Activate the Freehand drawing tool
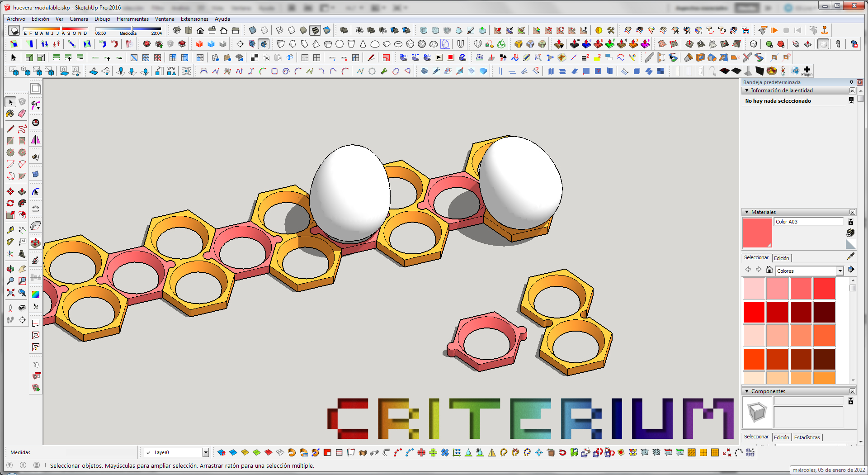Viewport: 868px width, 475px height. 22,129
